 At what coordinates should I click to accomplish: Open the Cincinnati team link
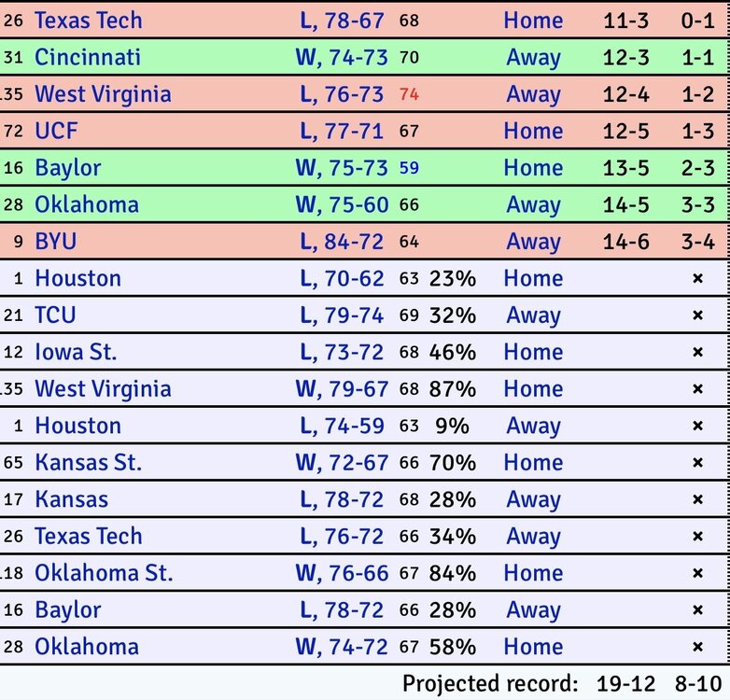click(87, 57)
